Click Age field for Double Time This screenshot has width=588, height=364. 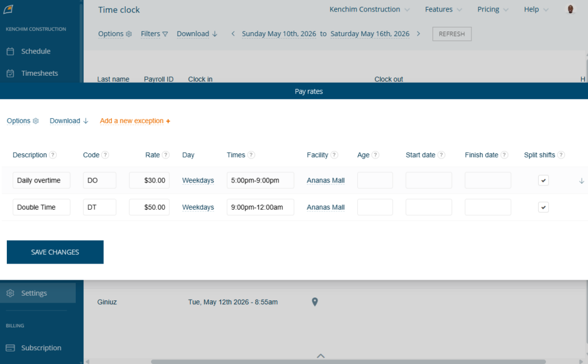[x=375, y=207]
